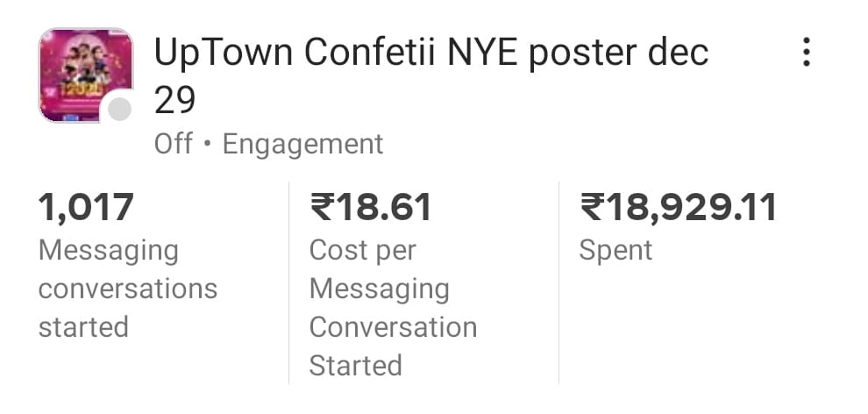The width and height of the screenshot is (868, 414).
Task: Tap the Messaging conversations started label
Action: pos(128,289)
